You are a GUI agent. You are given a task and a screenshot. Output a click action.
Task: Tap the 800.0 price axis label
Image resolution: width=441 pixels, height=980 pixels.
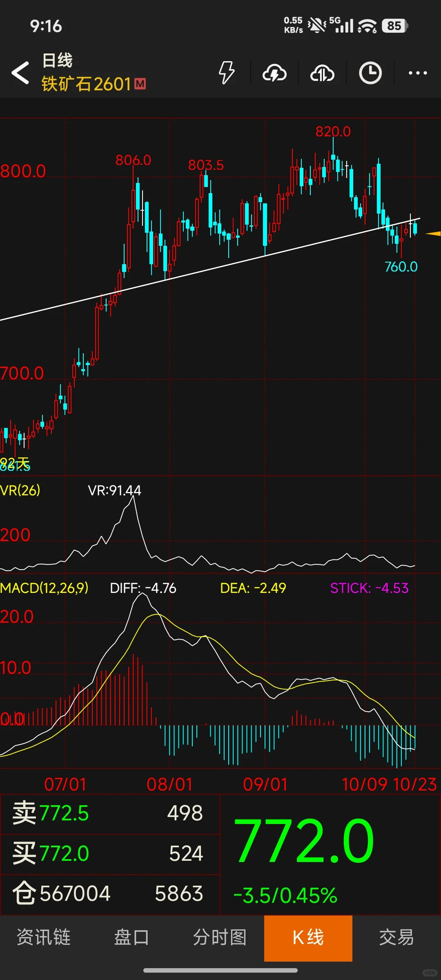click(x=23, y=171)
